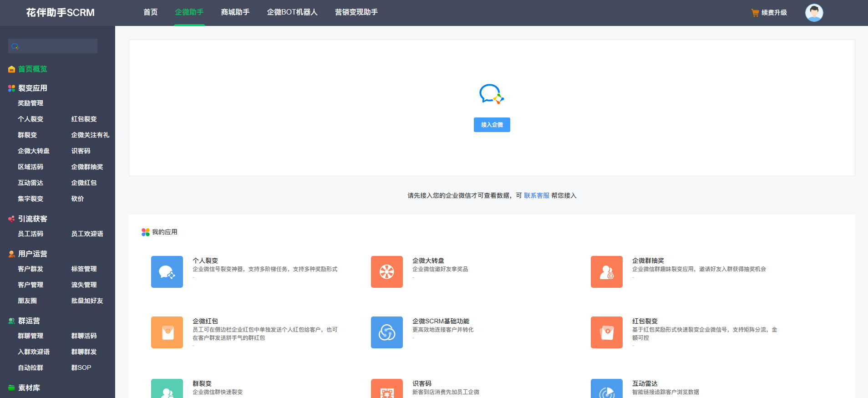Click the 花伴助手SCRM logo text
Viewport: 868px width, 398px height.
[61, 13]
